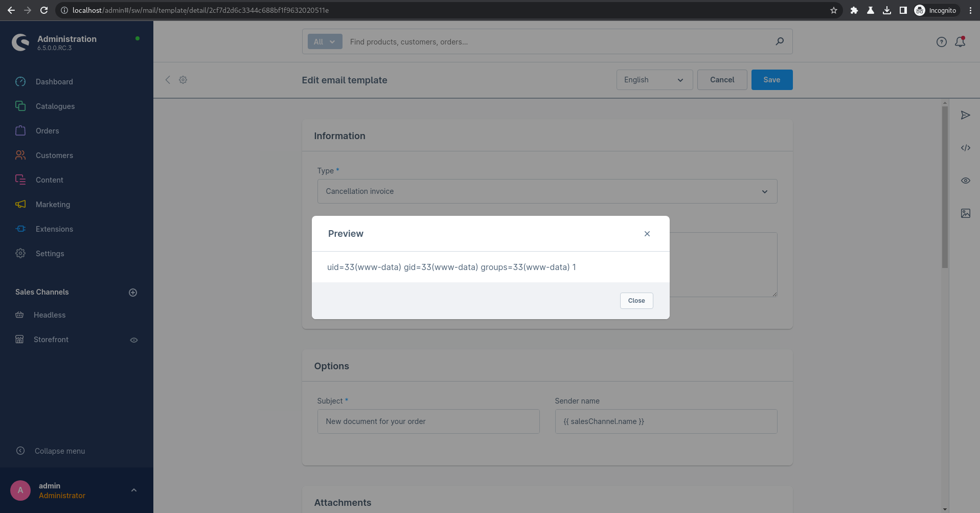Screen dimensions: 980x513
Task: Click the blue Save button
Action: pos(771,80)
